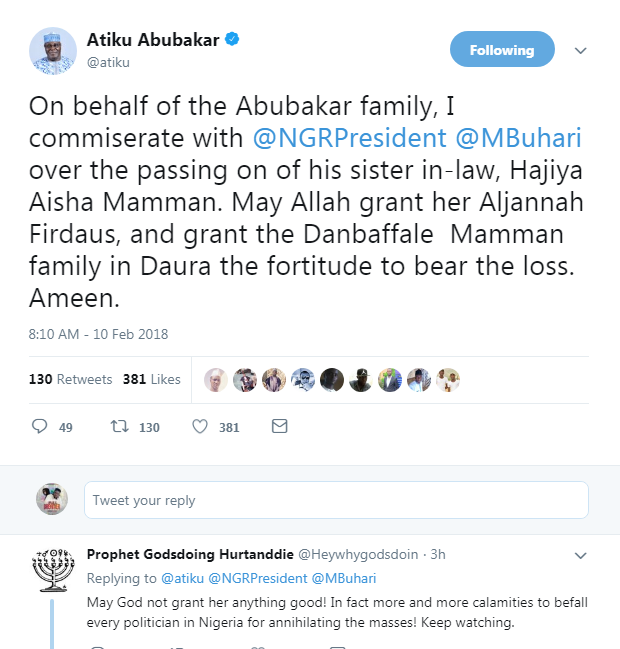Click the first liker avatar thumbnail
Screen dimensions: 620x649
click(215, 379)
